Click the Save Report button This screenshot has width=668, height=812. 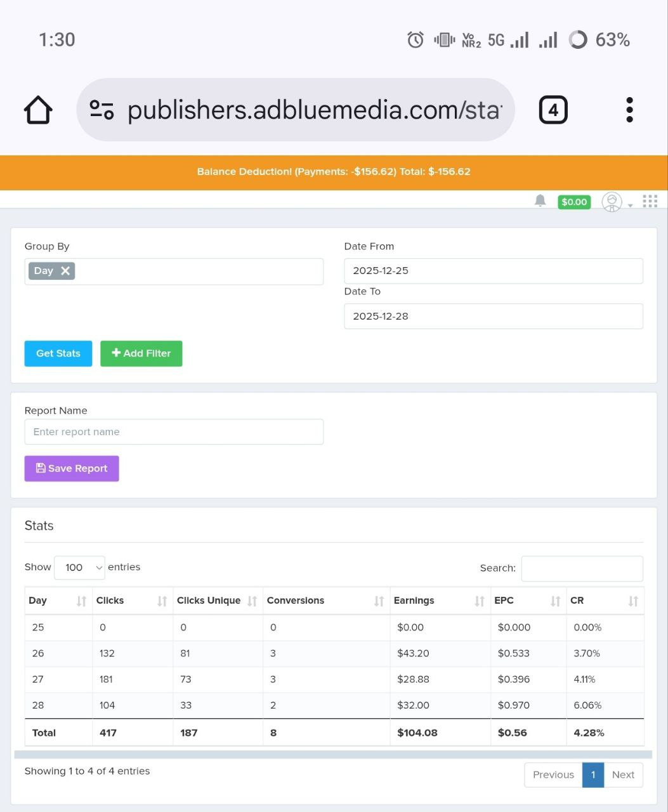[72, 468]
